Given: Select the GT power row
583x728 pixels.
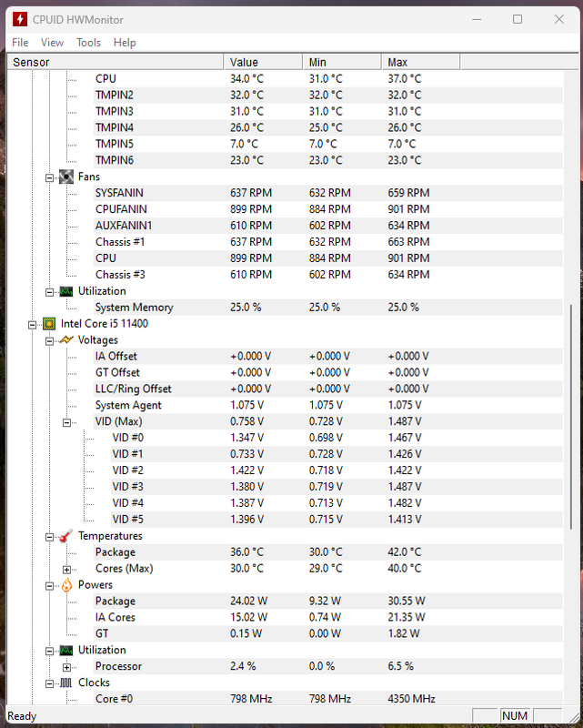Looking at the screenshot, I should click(328, 633).
